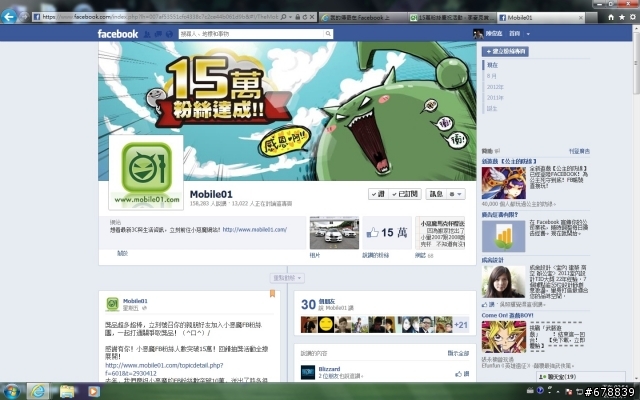Open the Yu-Gi-Oh character ad image

pyautogui.click(x=504, y=337)
